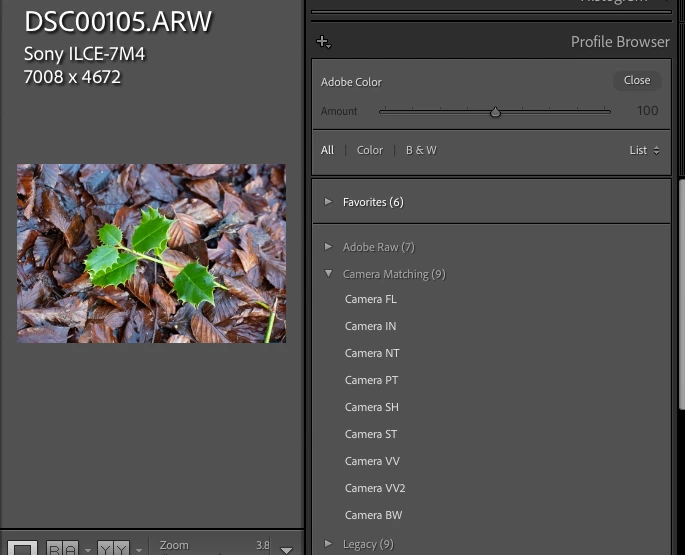Select the Loupe view icon in toolbar
Image resolution: width=685 pixels, height=555 pixels.
[x=23, y=548]
